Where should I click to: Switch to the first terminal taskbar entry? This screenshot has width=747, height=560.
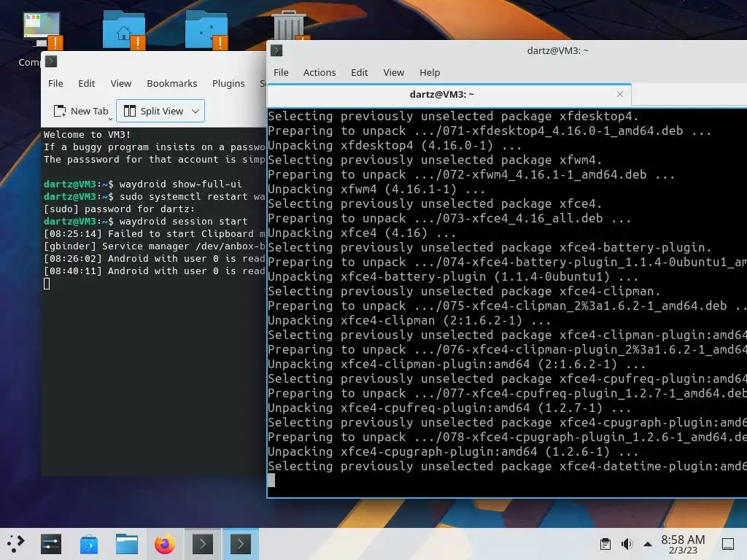203,544
